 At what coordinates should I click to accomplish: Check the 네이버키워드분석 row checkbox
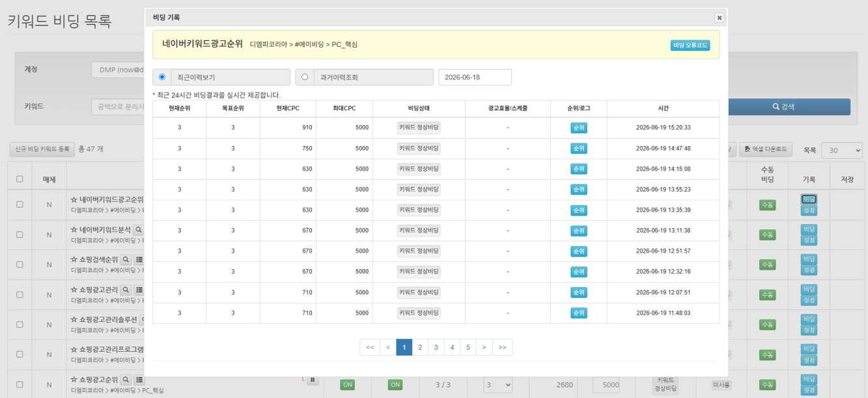[20, 235]
